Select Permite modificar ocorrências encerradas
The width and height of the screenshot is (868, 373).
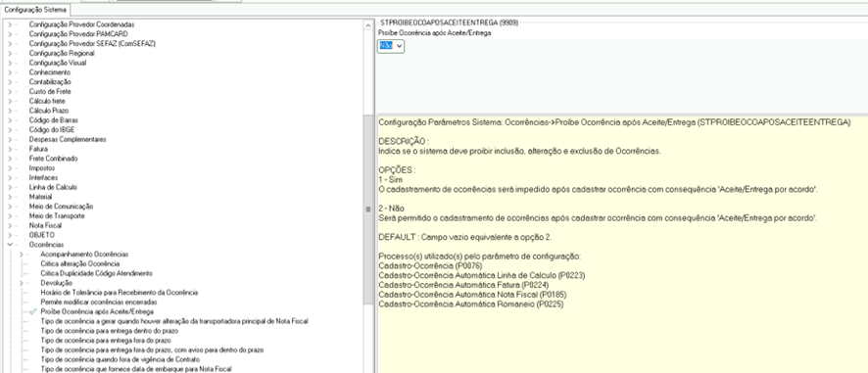coord(99,303)
